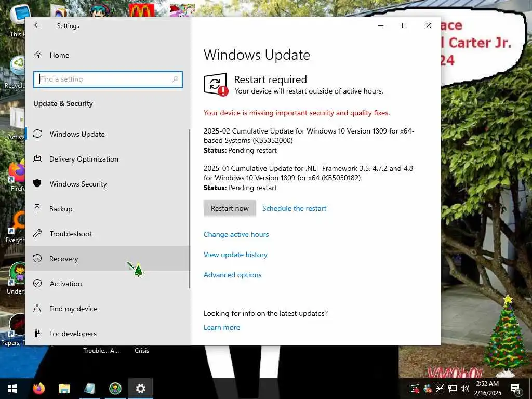Click the Christmas tree desktop decoration
Image resolution: width=532 pixels, height=399 pixels.
(506, 336)
